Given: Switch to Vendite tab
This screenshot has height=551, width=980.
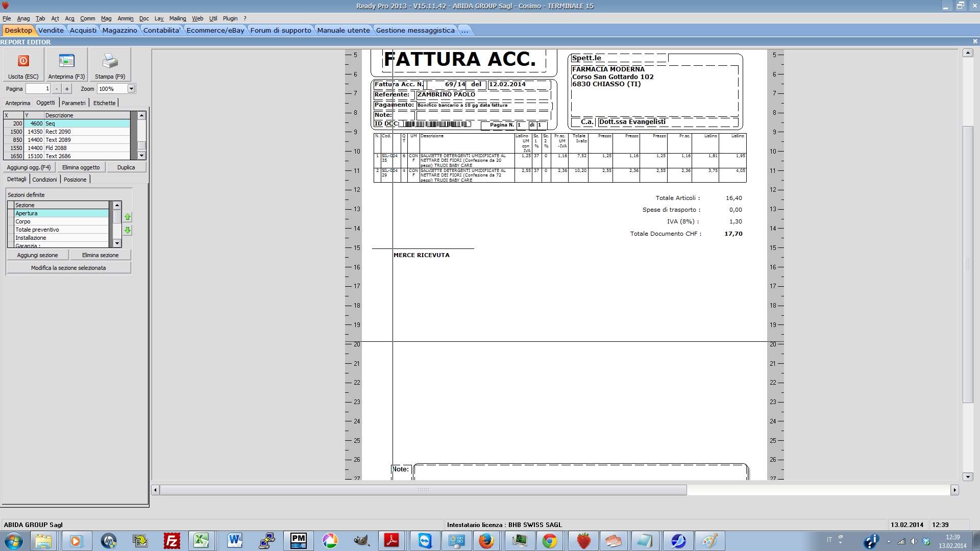Looking at the screenshot, I should [x=51, y=30].
